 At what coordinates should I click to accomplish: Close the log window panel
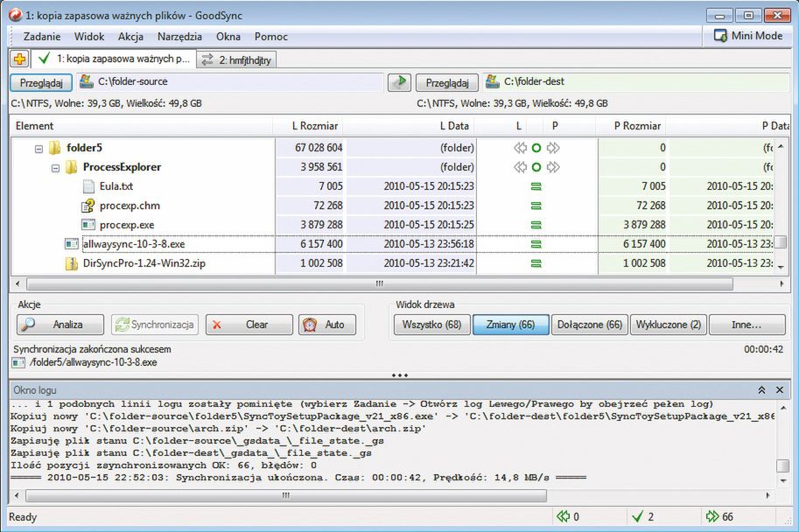(781, 389)
